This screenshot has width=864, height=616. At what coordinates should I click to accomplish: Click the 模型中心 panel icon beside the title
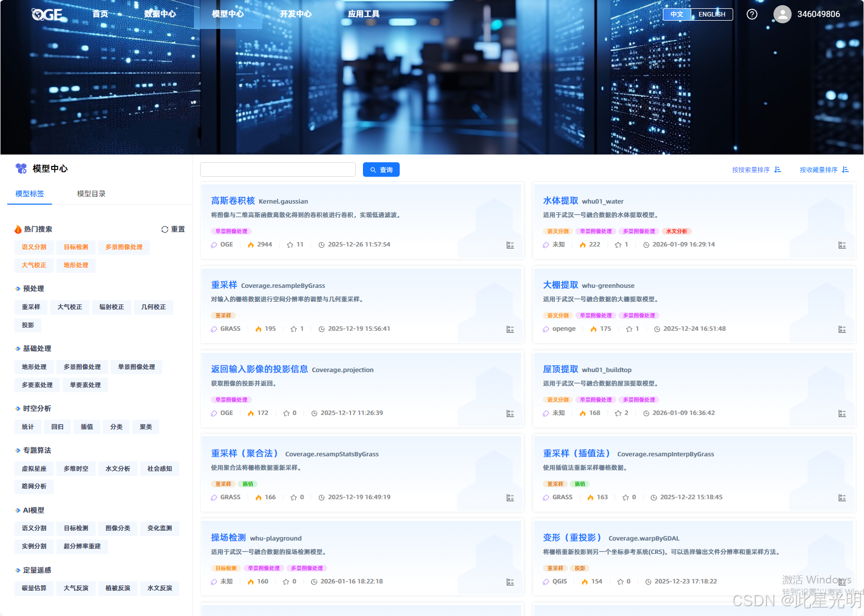point(21,167)
